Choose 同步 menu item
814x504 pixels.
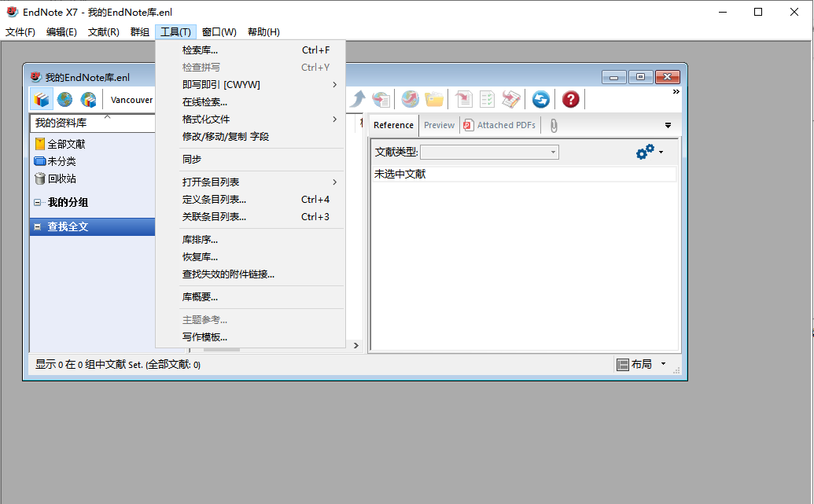coord(251,160)
